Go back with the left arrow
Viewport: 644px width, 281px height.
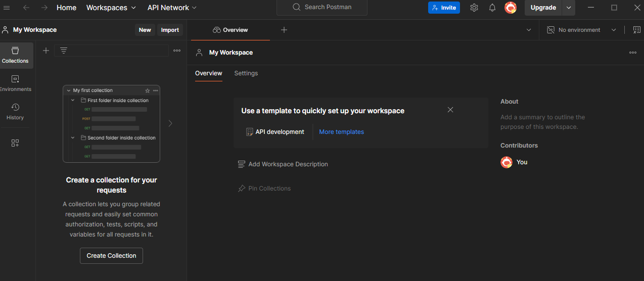pyautogui.click(x=26, y=8)
